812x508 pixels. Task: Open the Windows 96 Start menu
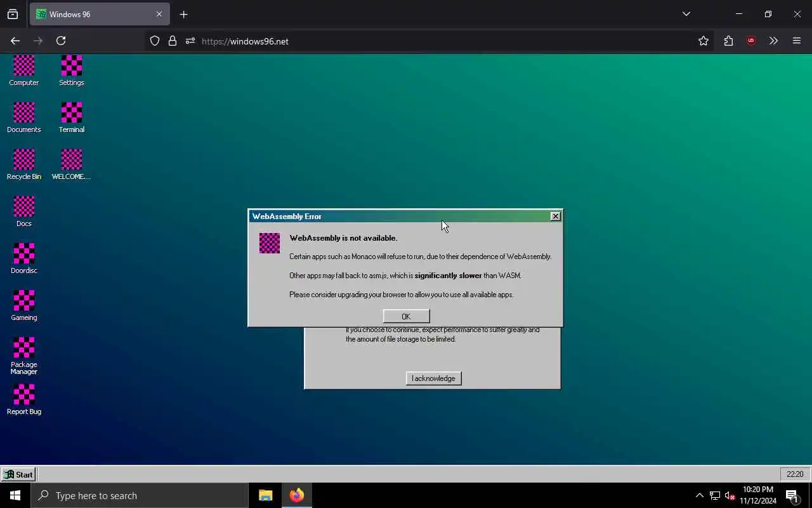(18, 474)
